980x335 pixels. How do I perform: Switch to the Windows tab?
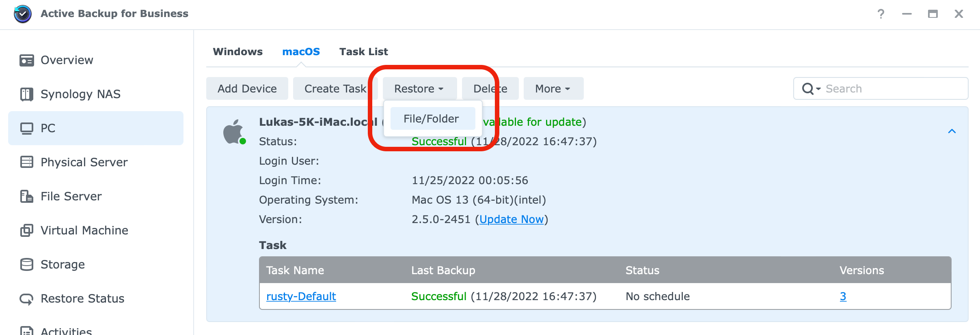tap(238, 52)
